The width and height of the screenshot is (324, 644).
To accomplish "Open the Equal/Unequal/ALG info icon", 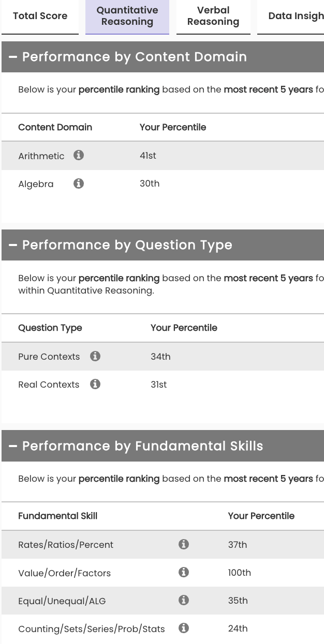I will tap(184, 600).
